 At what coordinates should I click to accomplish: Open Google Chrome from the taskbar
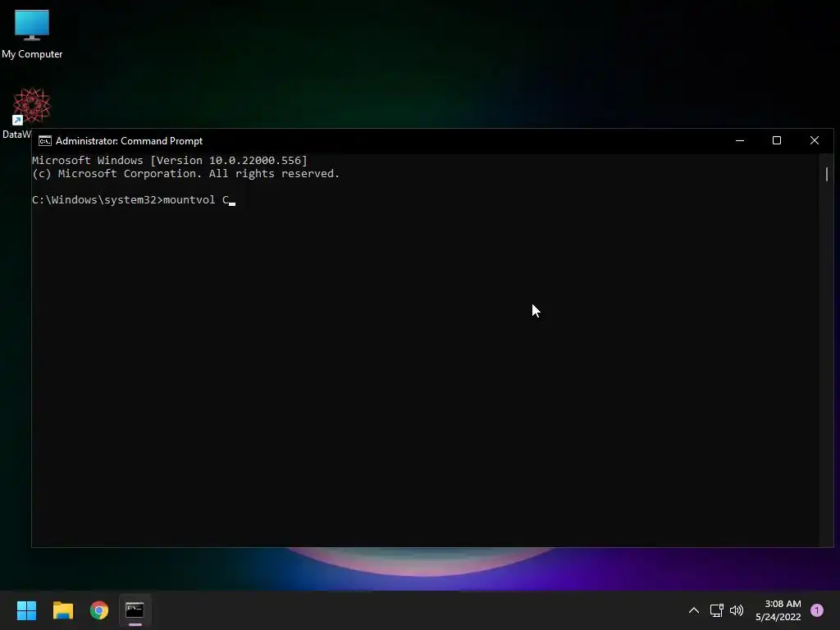point(99,610)
